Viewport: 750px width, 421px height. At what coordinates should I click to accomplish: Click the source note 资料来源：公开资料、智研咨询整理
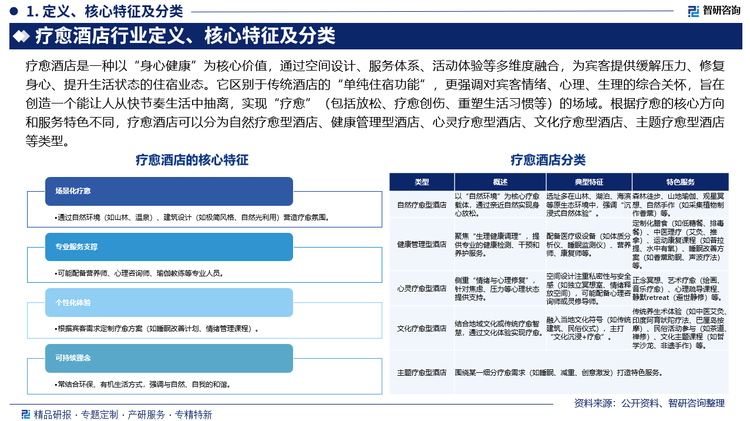tap(649, 403)
